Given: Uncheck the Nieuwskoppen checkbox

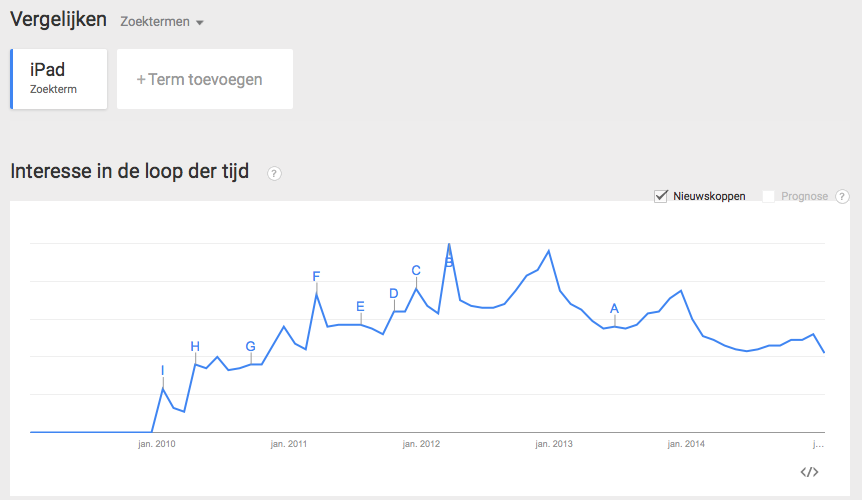Looking at the screenshot, I should click(x=661, y=196).
